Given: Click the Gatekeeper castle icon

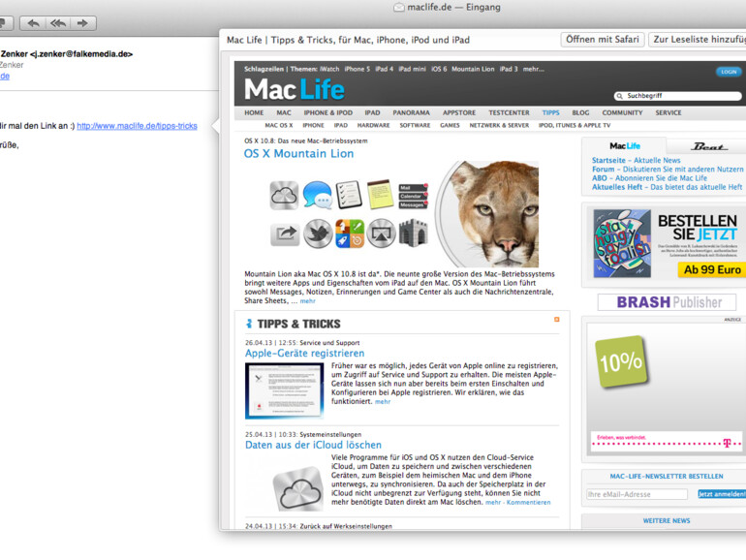Looking at the screenshot, I should pyautogui.click(x=413, y=233).
